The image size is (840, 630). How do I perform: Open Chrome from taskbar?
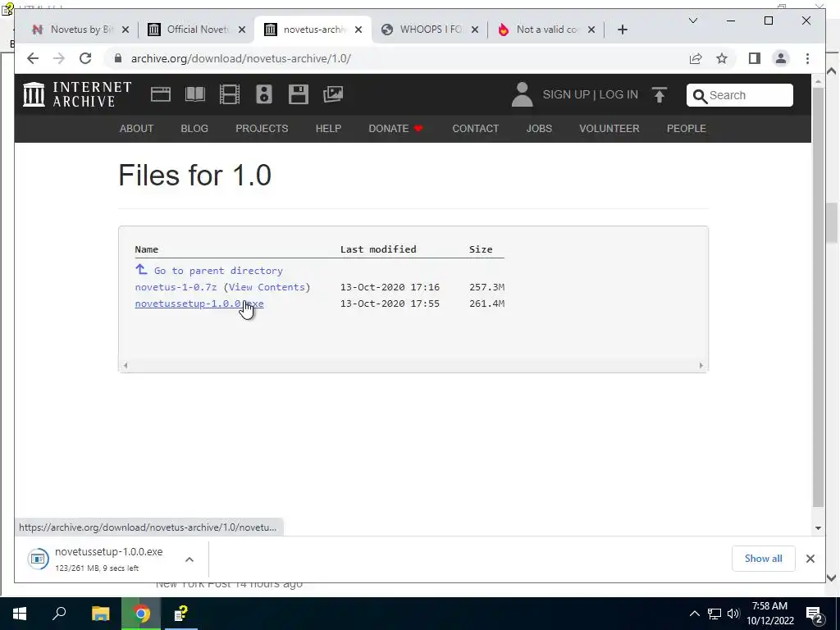(141, 614)
